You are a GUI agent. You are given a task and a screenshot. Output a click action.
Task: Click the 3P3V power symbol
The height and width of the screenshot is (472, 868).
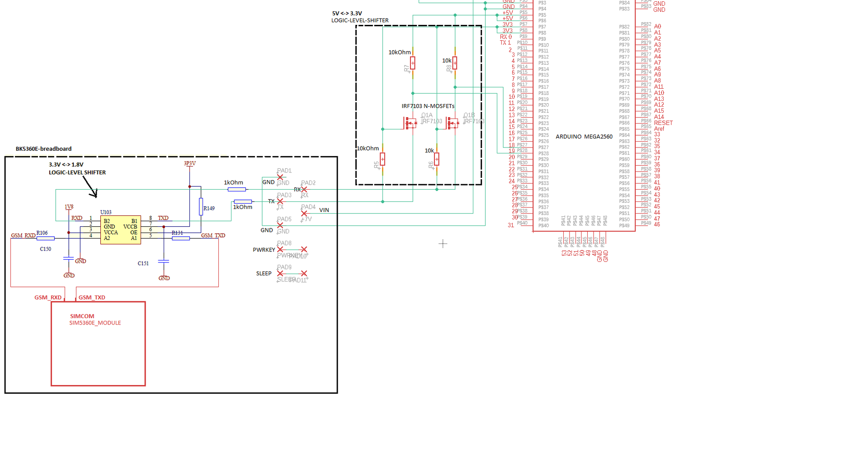point(190,163)
